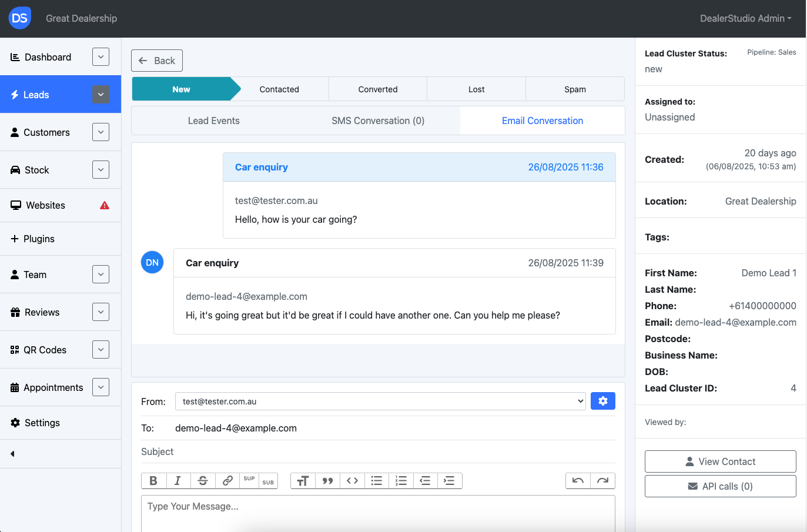
Task: Set the lead status to Contacted
Action: [x=279, y=89]
